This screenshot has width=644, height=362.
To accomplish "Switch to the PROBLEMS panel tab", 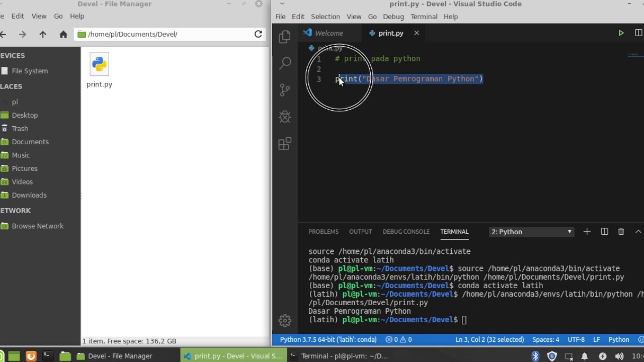I will click(324, 232).
